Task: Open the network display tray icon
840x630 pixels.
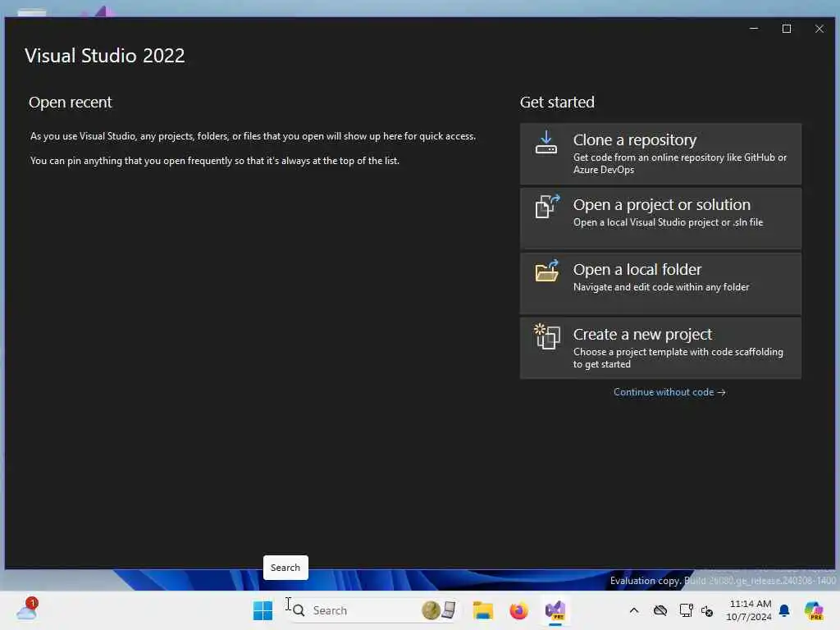Action: [x=687, y=610]
